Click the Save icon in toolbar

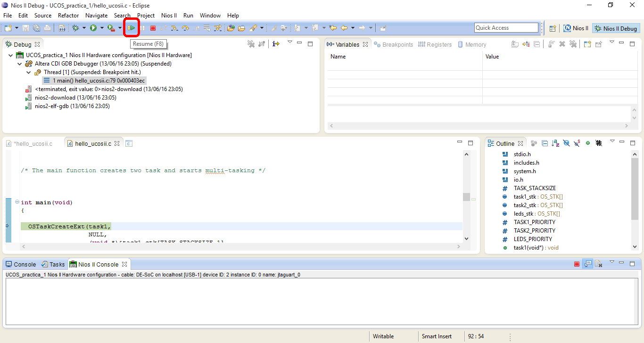25,28
